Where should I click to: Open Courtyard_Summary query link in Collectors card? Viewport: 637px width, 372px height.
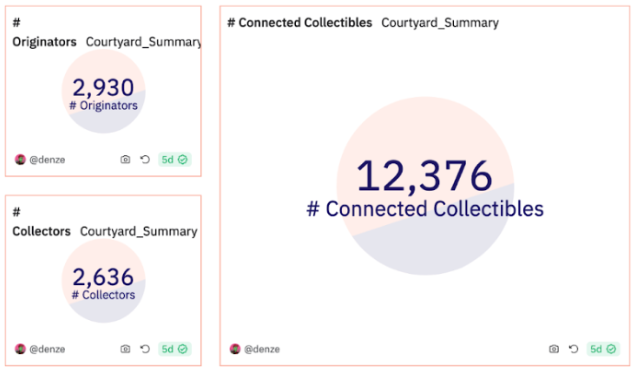(139, 231)
